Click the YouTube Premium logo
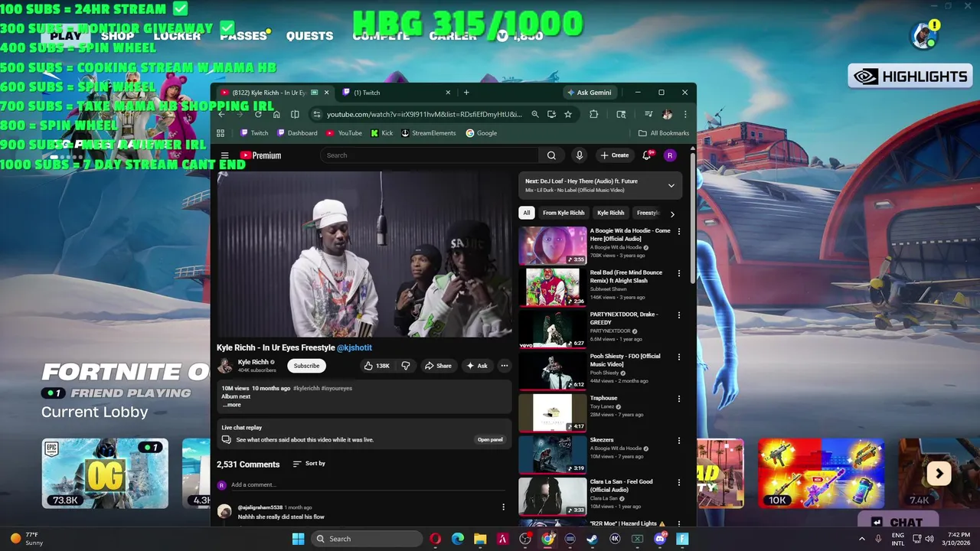 coord(260,155)
